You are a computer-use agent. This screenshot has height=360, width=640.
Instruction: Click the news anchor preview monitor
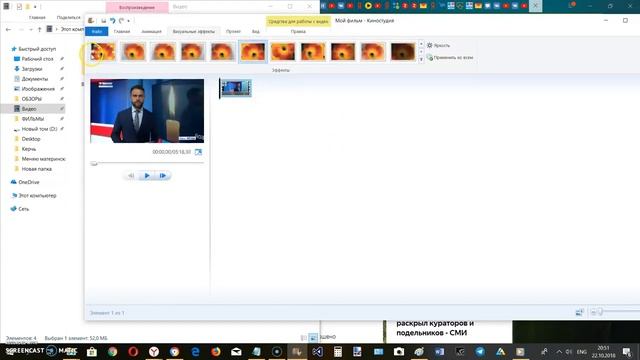click(x=147, y=111)
